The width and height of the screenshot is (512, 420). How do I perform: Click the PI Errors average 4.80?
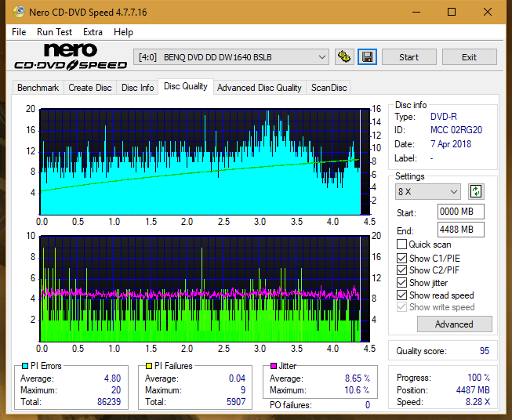tap(112, 378)
